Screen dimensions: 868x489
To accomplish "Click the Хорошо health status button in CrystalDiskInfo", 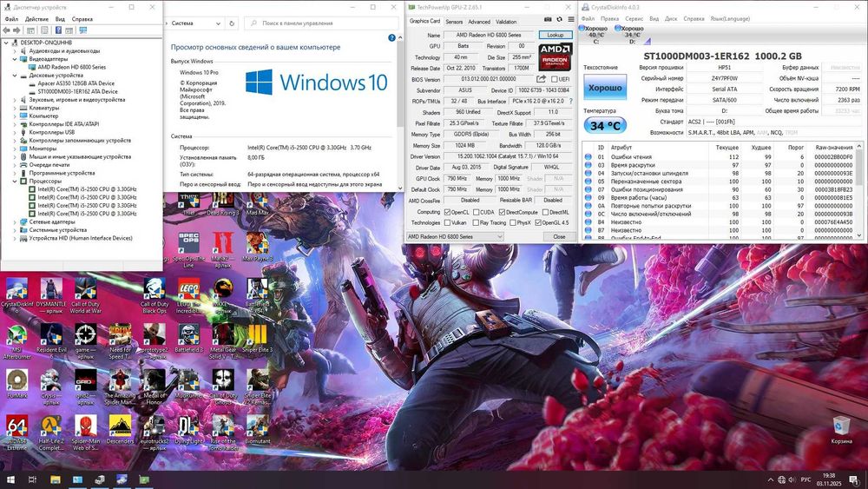I will click(x=605, y=88).
